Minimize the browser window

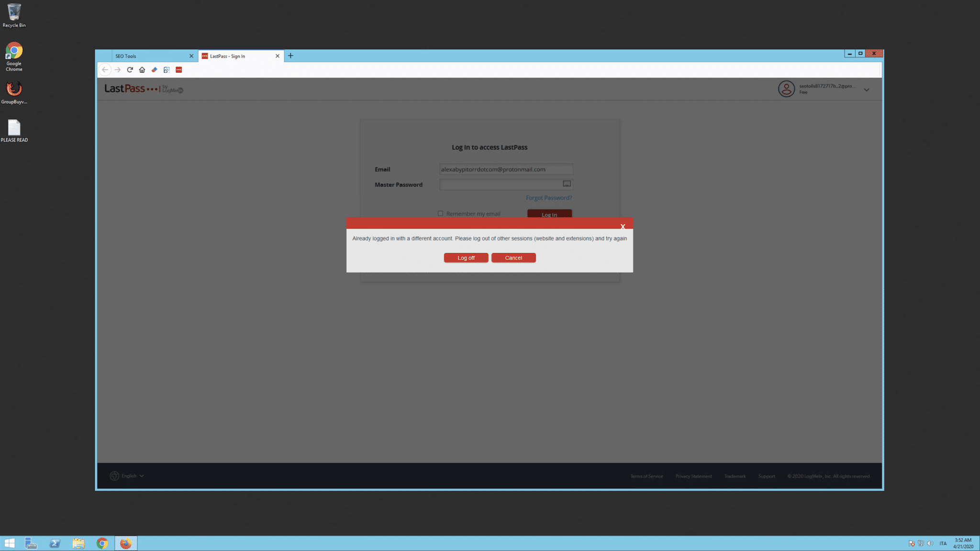[849, 54]
